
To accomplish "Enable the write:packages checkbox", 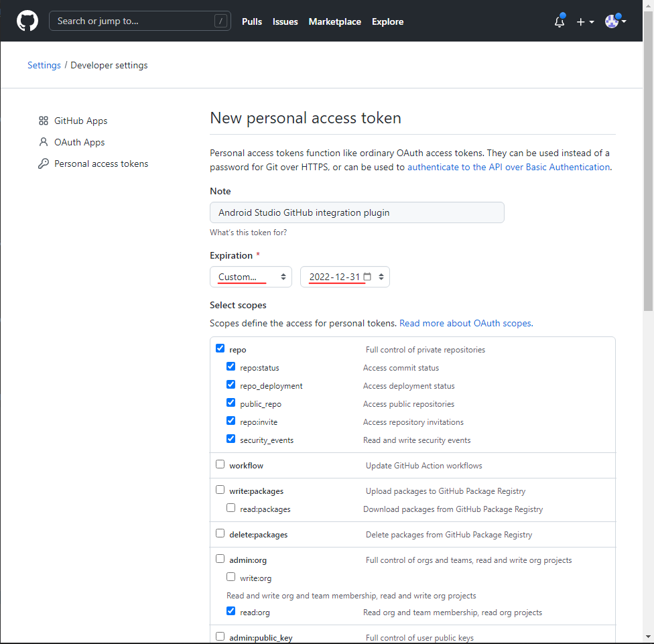I will point(220,490).
